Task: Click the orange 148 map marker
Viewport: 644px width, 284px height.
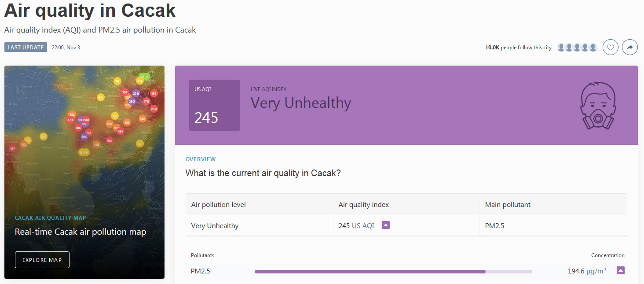Action: pos(97,144)
